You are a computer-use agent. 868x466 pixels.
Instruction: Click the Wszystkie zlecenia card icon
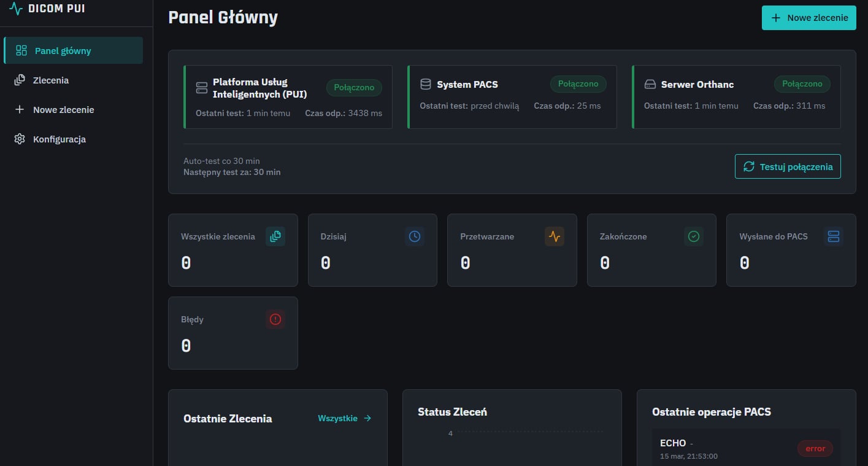point(275,236)
